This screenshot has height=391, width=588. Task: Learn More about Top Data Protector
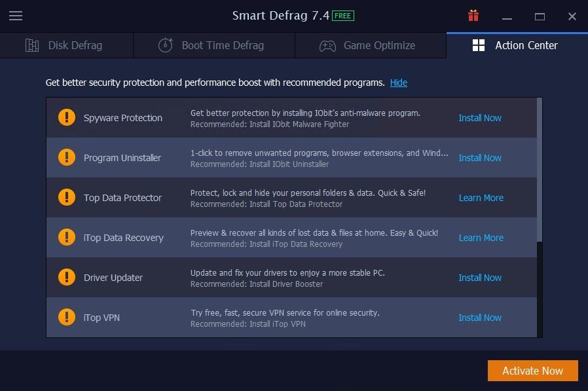(481, 198)
